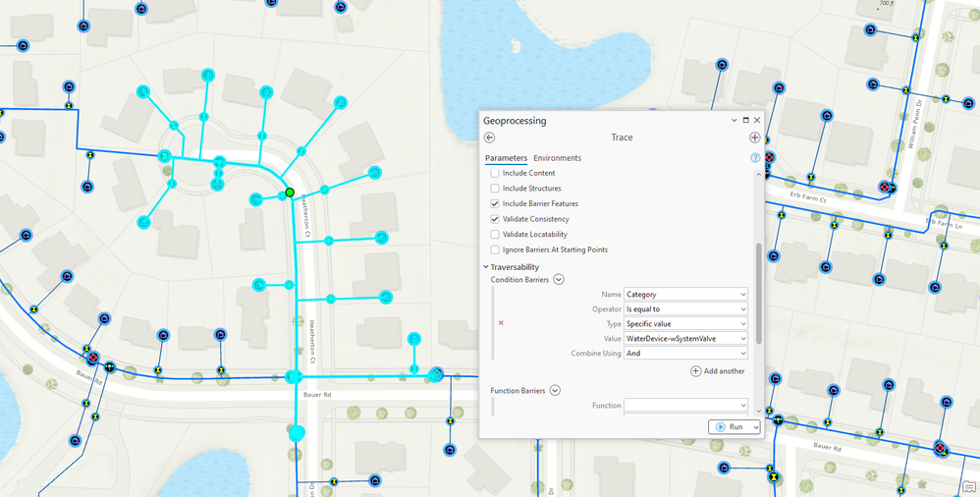The image size is (980, 497).
Task: Open the Run button dropdown arrow
Action: (756, 427)
